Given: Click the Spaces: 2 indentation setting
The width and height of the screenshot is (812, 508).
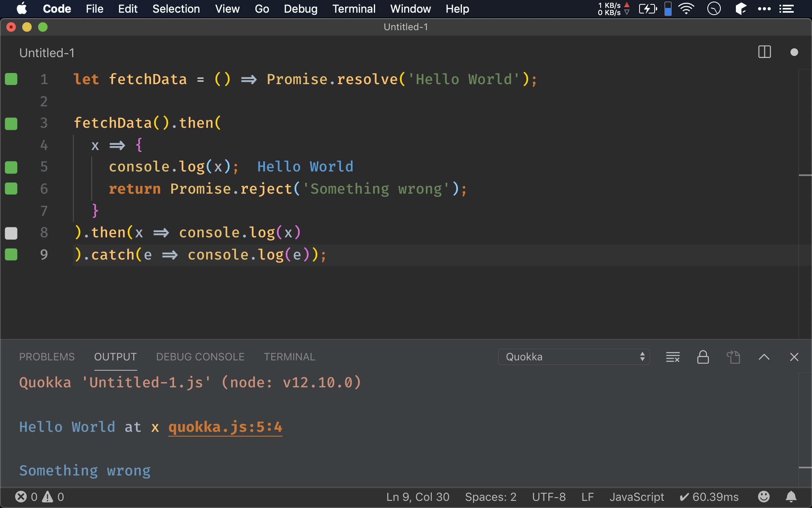Looking at the screenshot, I should click(490, 497).
